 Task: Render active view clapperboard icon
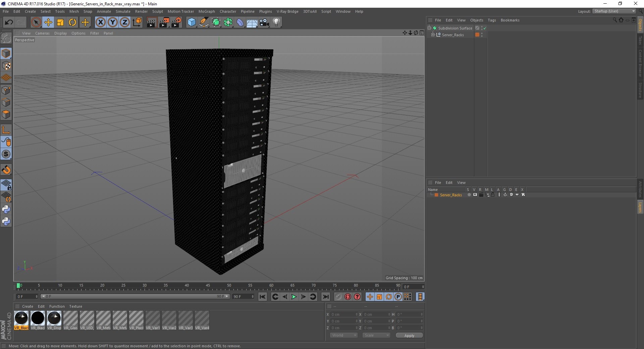152,22
